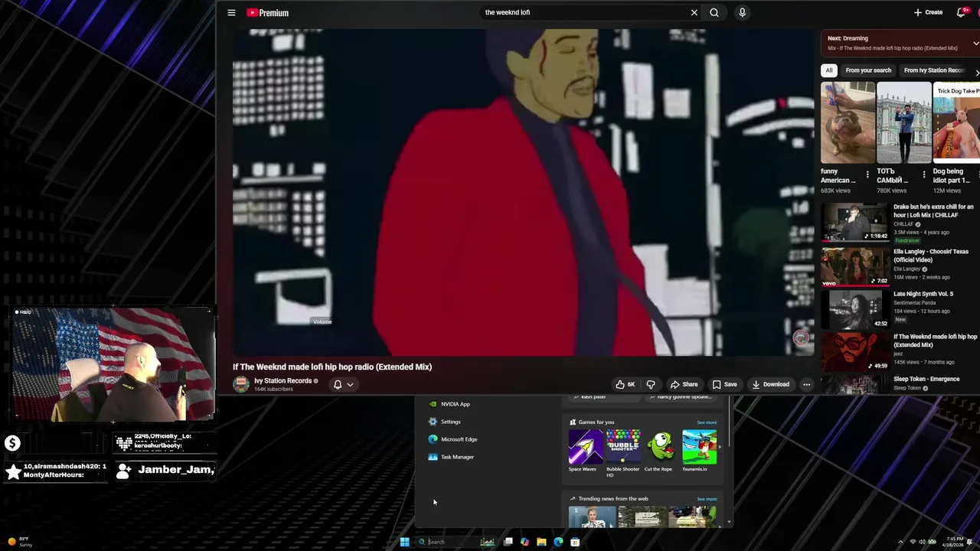Image resolution: width=980 pixels, height=551 pixels.
Task: Click the YouTube Premium logo
Action: point(267,12)
